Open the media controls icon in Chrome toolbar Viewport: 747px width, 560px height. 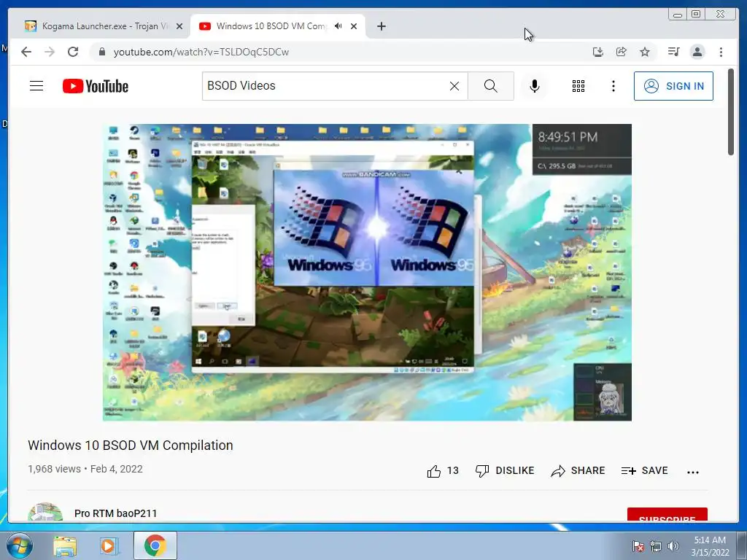point(673,52)
